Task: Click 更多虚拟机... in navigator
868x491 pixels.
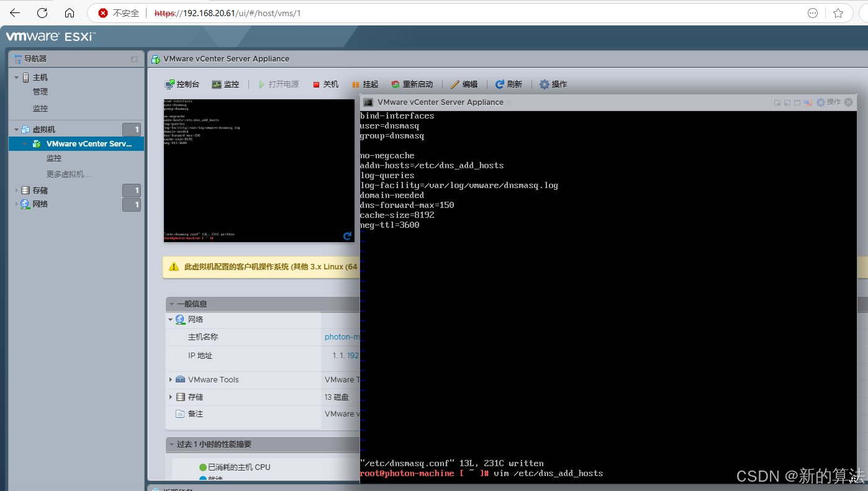Action: click(69, 174)
